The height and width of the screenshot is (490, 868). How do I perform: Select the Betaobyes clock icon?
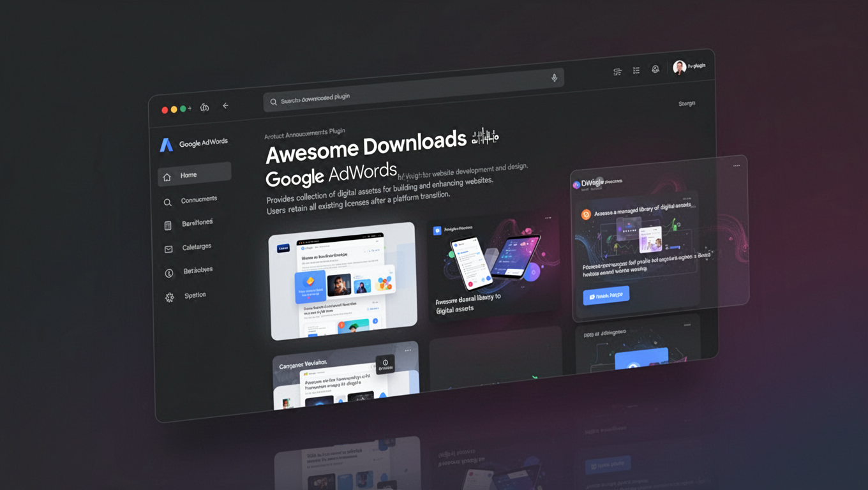click(168, 272)
